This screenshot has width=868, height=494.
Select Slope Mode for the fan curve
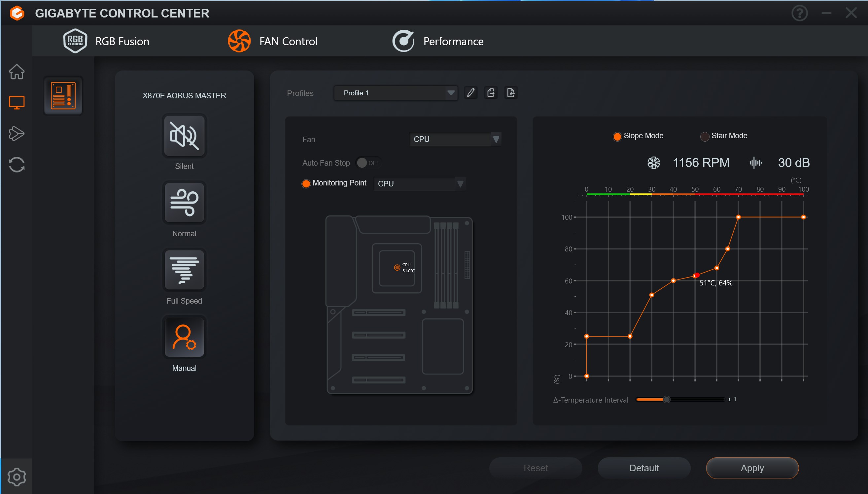coord(617,136)
